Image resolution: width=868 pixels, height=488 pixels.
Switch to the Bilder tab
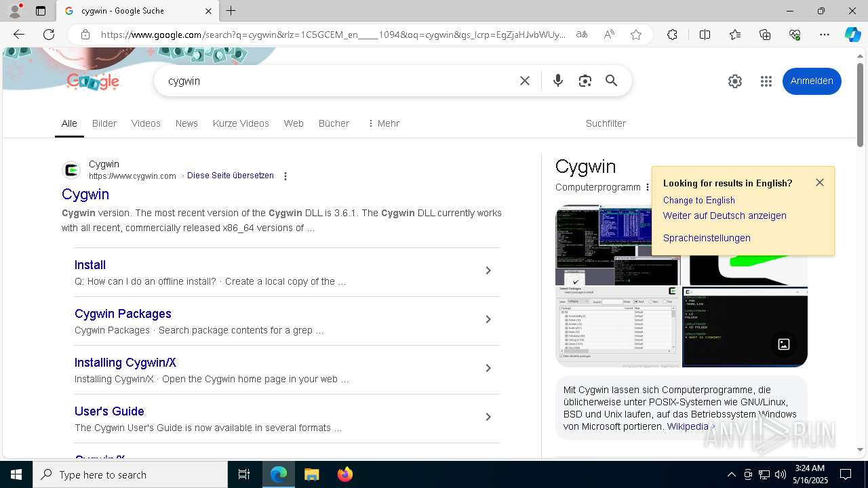coord(104,123)
